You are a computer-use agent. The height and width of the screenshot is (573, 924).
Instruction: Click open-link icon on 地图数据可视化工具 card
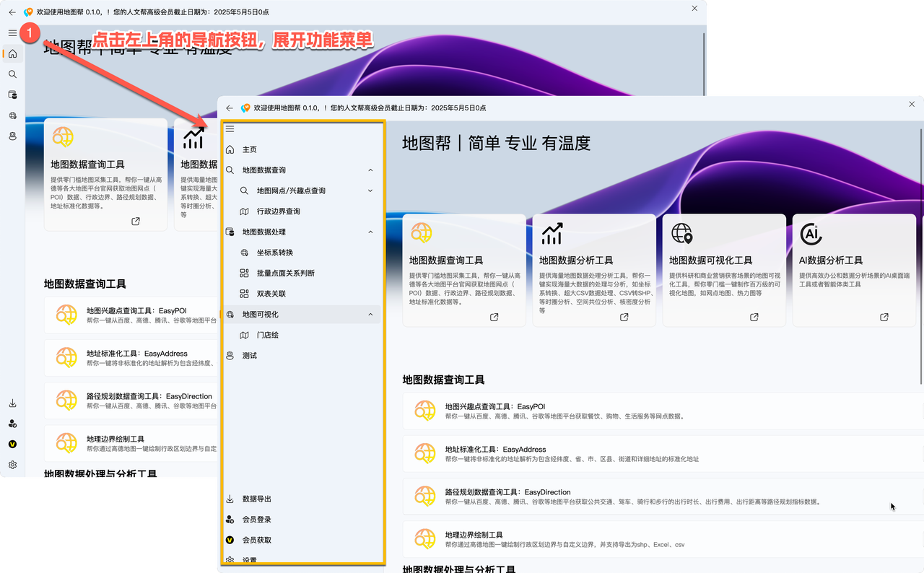[754, 318]
